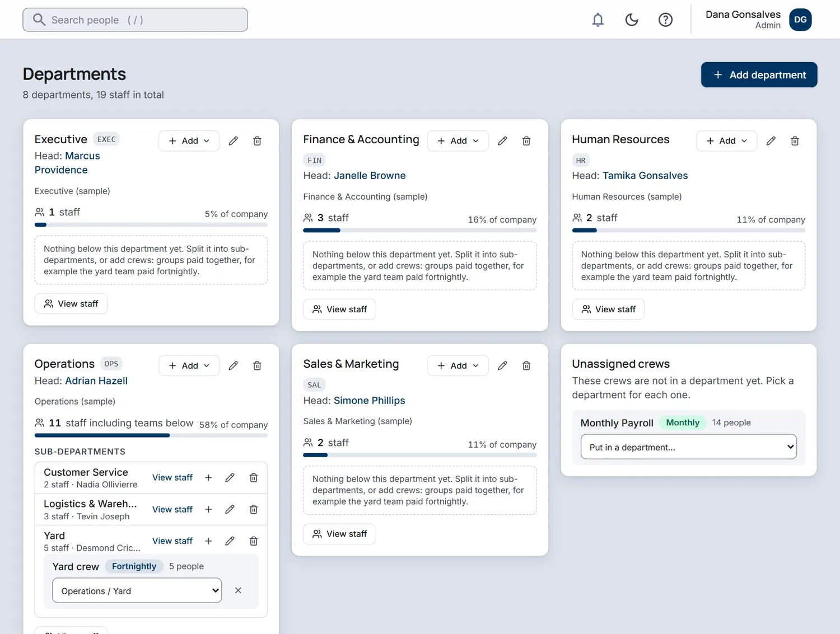The image size is (840, 634).
Task: Toggle dark mode with moon icon
Action: click(632, 20)
